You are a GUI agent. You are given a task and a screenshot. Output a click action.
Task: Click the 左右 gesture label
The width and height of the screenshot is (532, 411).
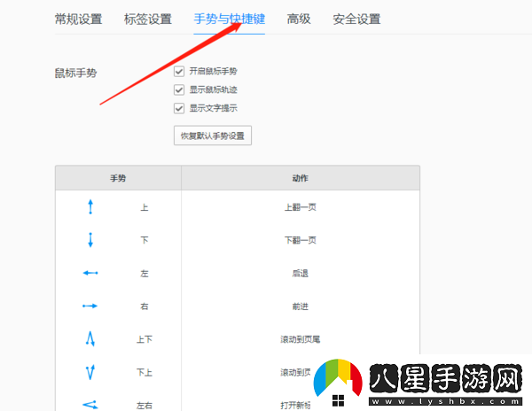click(145, 405)
